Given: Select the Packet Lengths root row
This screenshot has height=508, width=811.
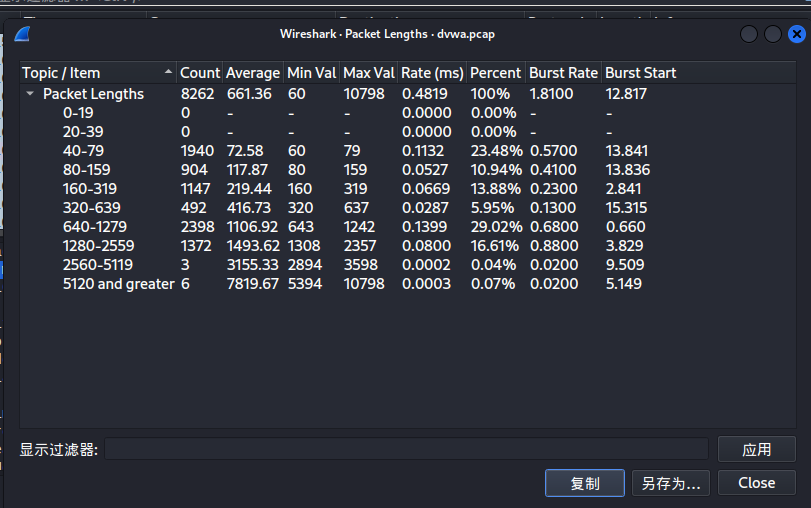Looking at the screenshot, I should pos(408,94).
